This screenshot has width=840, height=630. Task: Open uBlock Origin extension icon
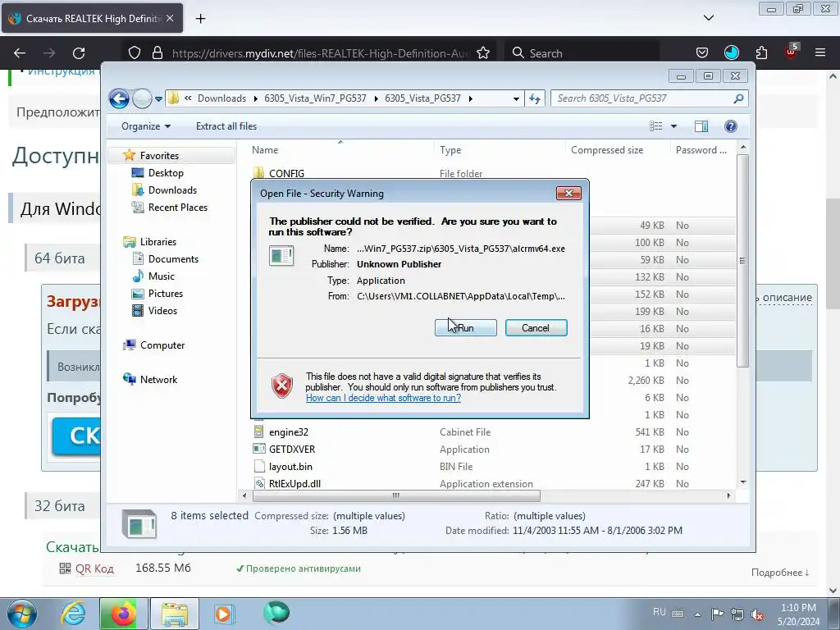[792, 52]
